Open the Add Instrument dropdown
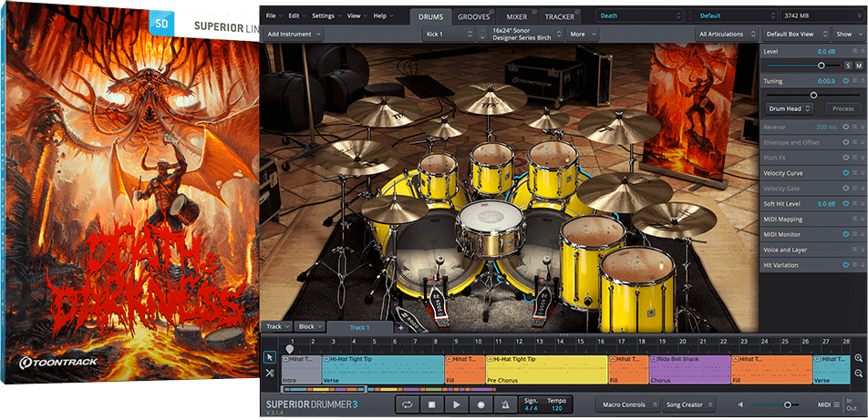 (x=294, y=34)
